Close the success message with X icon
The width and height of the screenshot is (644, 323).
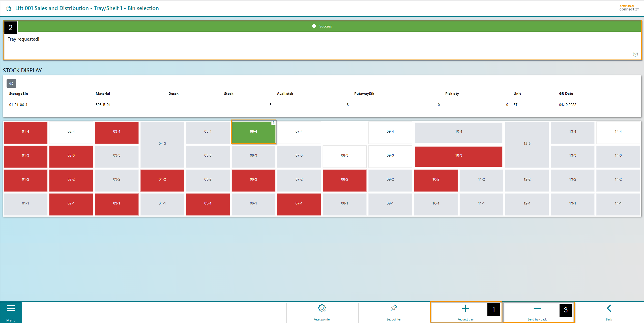click(635, 54)
